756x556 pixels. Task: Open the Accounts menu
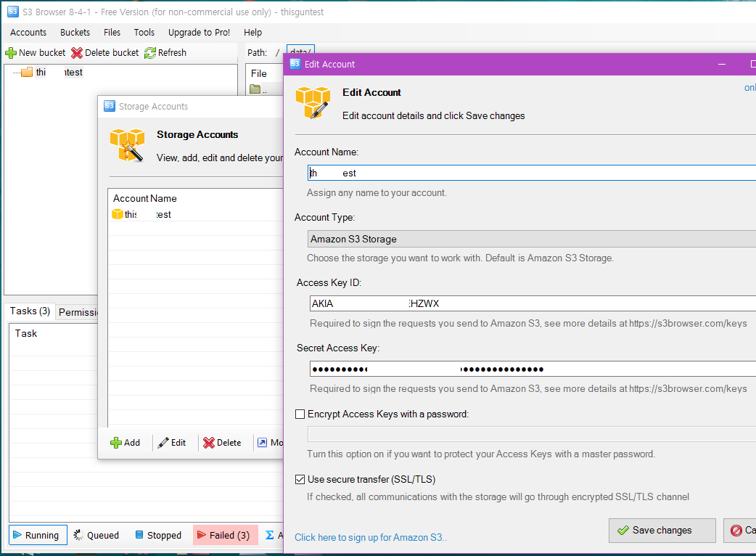click(28, 33)
